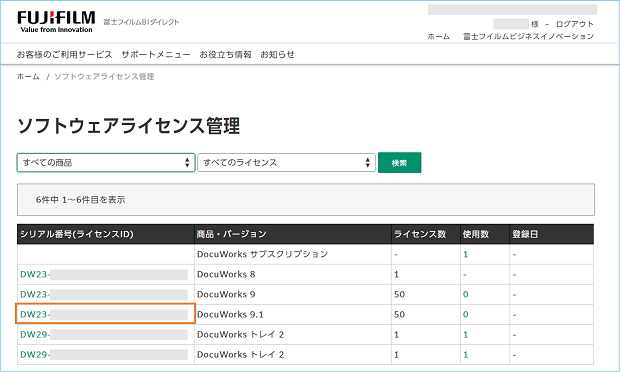Click usage count 0 for DocuWorks 9 row
620x372 pixels.
(x=465, y=295)
